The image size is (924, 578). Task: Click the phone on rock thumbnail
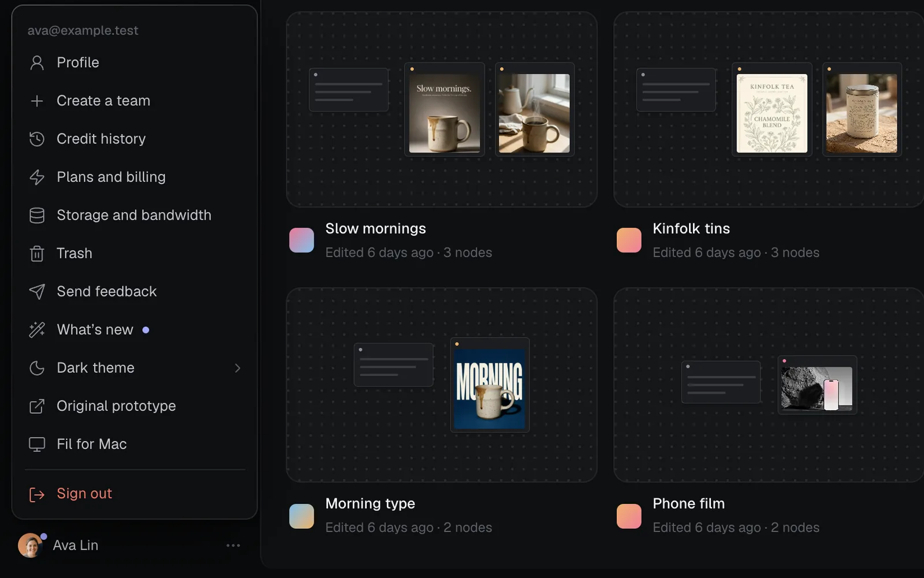tap(817, 385)
